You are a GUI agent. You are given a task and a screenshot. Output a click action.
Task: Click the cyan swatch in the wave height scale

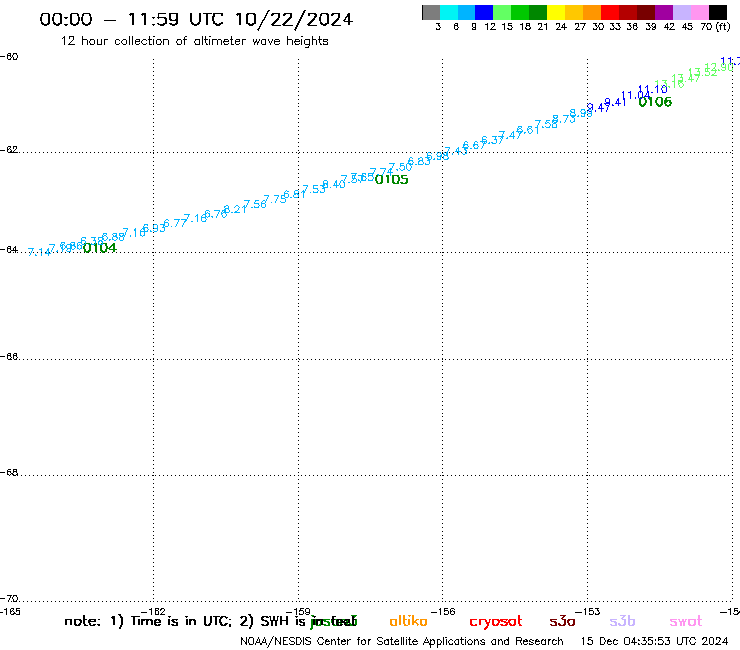[449, 12]
